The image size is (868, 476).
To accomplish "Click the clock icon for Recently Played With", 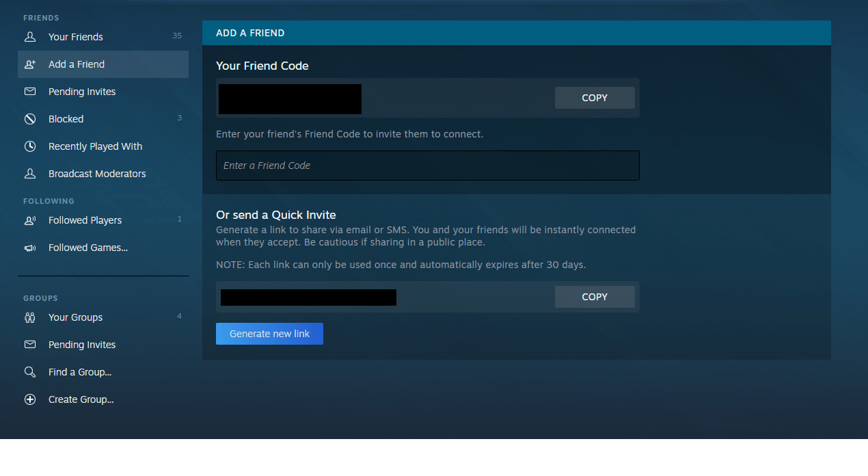I will tap(30, 146).
